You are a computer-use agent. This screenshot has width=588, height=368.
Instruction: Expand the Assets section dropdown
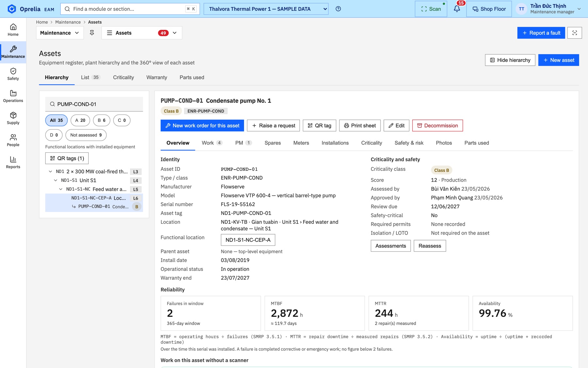142,33
